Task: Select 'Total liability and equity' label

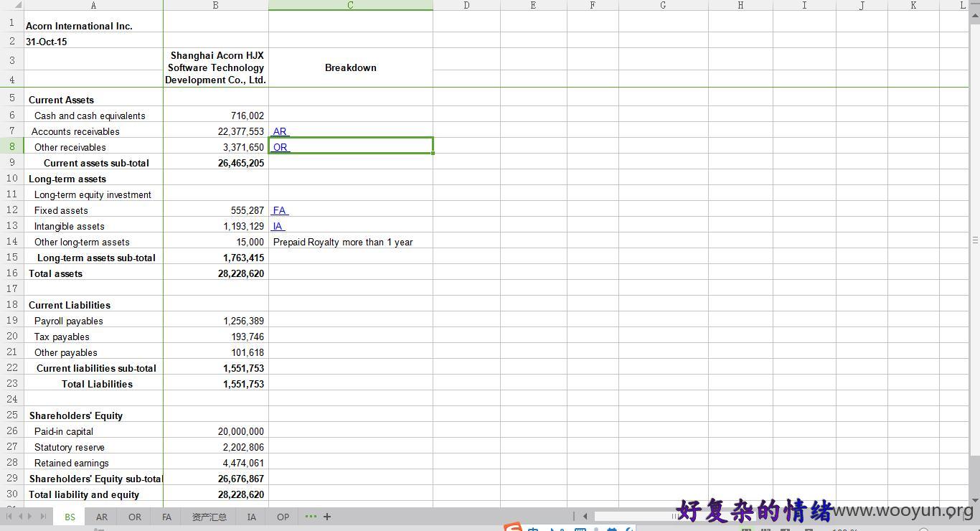Action: pyautogui.click(x=93, y=494)
